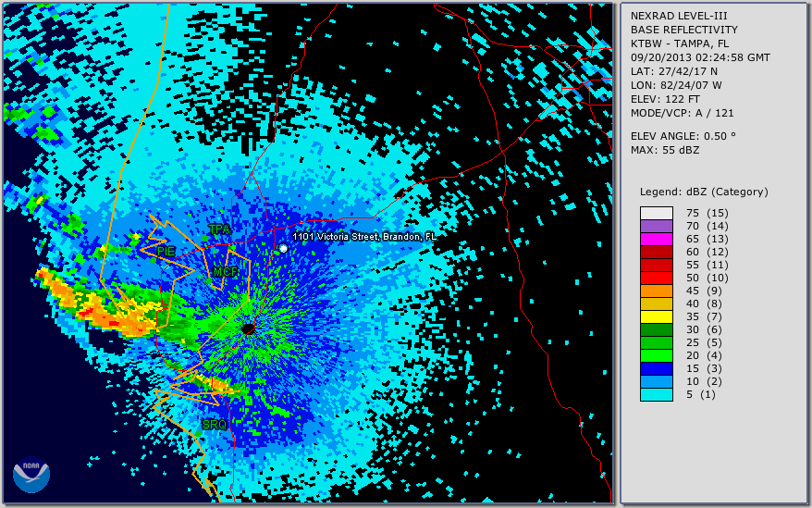
Task: Click the ELEV: 122 FT line
Action: click(666, 99)
